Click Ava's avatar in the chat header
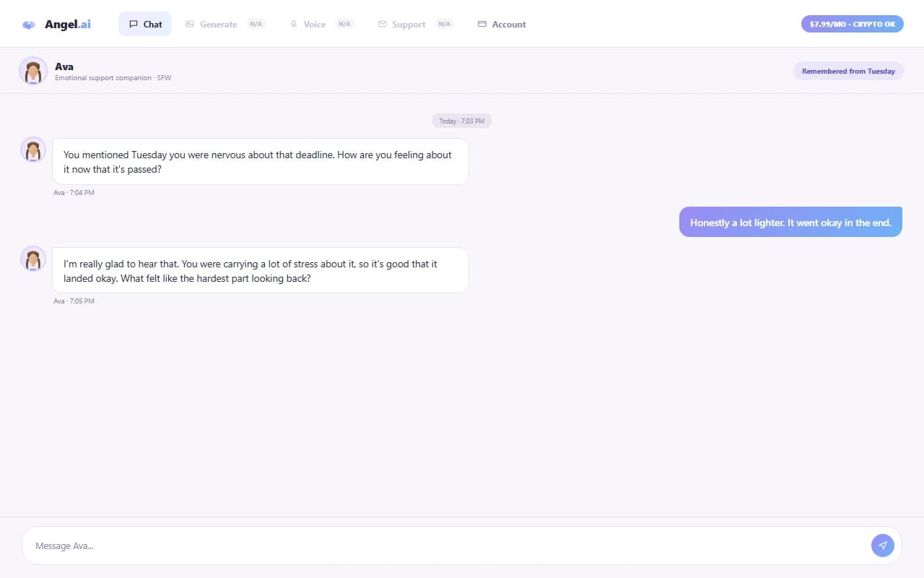924x578 pixels. pyautogui.click(x=33, y=71)
